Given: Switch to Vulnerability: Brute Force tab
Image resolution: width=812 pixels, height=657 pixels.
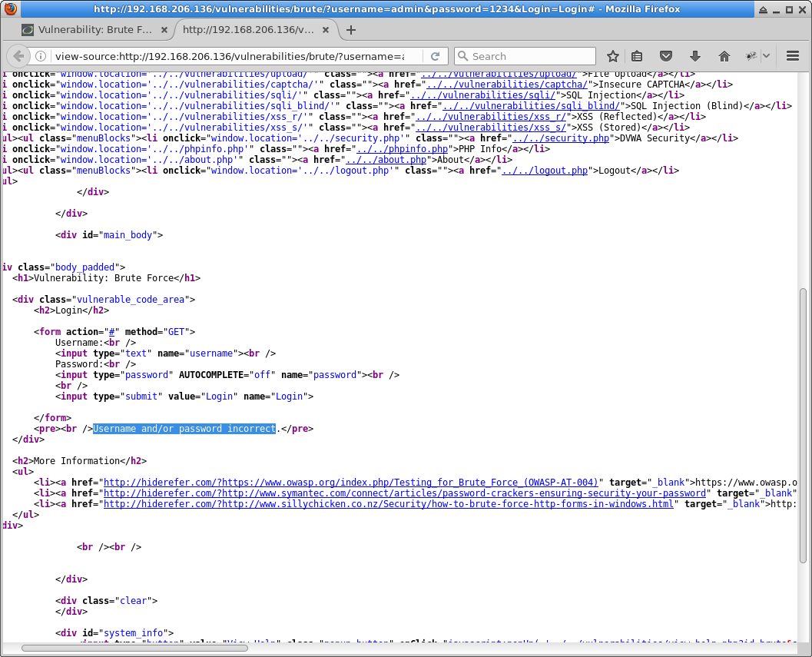Looking at the screenshot, I should pos(94,30).
